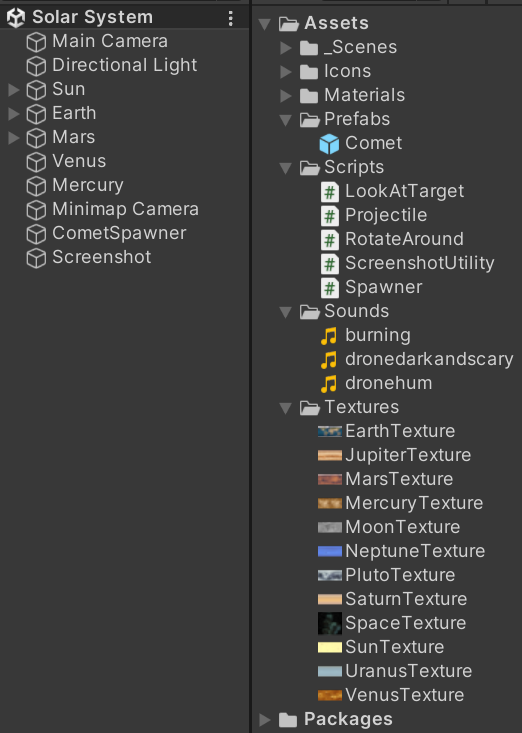The width and height of the screenshot is (522, 733).
Task: Select the Comet prefab cube icon
Action: (x=329, y=144)
